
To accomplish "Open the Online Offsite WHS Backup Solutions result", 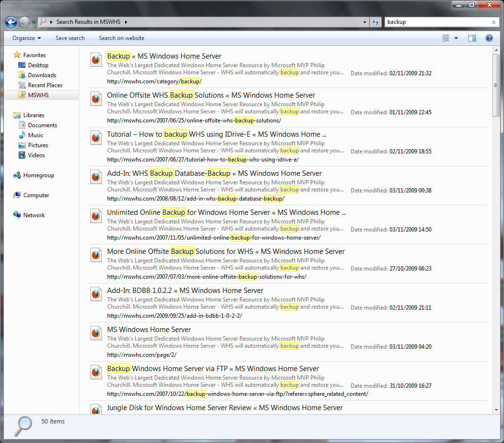I will coord(211,95).
